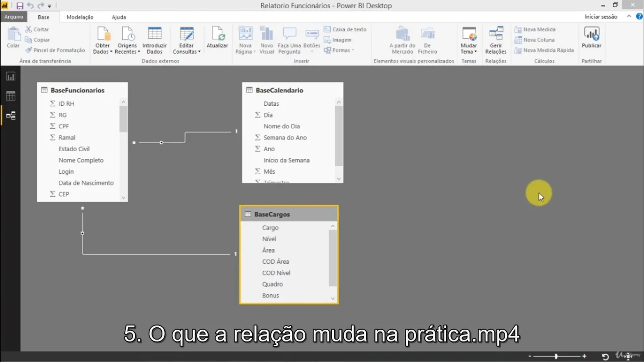Click Nova Medida
This screenshot has height=362, width=644.
pos(535,29)
